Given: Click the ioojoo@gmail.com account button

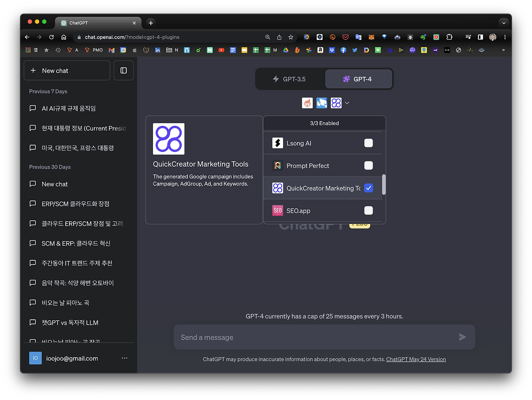Looking at the screenshot, I should click(79, 358).
